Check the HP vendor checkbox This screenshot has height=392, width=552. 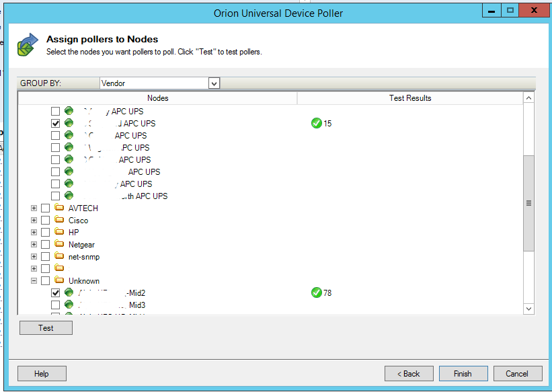pyautogui.click(x=46, y=232)
